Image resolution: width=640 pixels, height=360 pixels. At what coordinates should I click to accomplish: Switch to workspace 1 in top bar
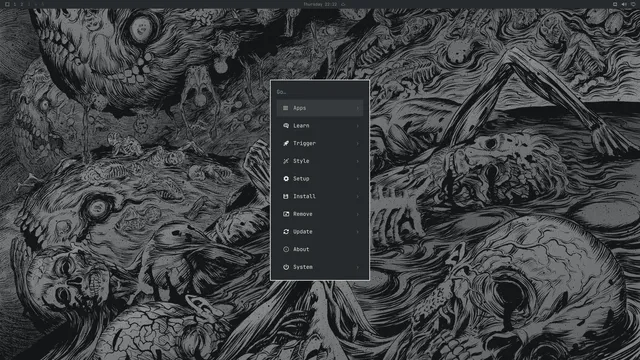(15, 4)
